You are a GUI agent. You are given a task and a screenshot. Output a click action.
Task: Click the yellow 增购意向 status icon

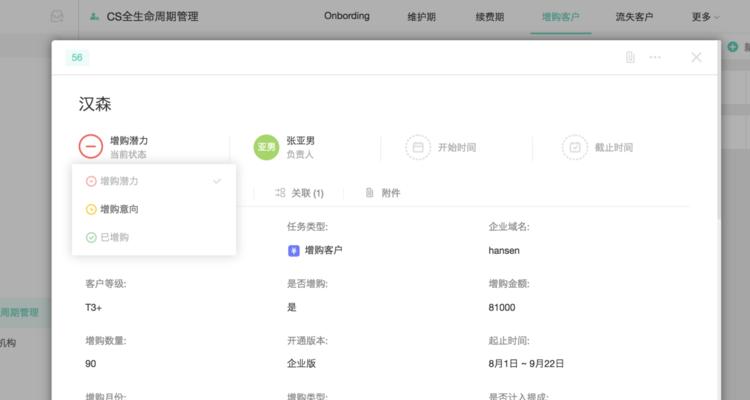click(x=91, y=209)
